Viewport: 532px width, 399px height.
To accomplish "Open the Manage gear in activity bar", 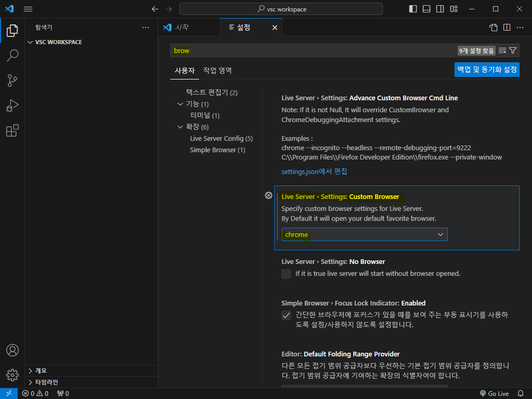I will pyautogui.click(x=12, y=375).
